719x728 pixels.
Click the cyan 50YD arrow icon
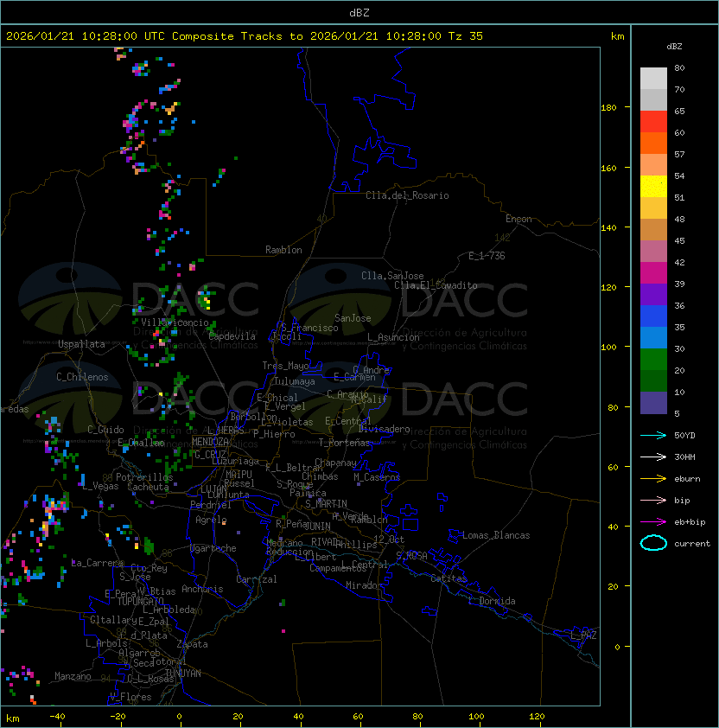653,435
